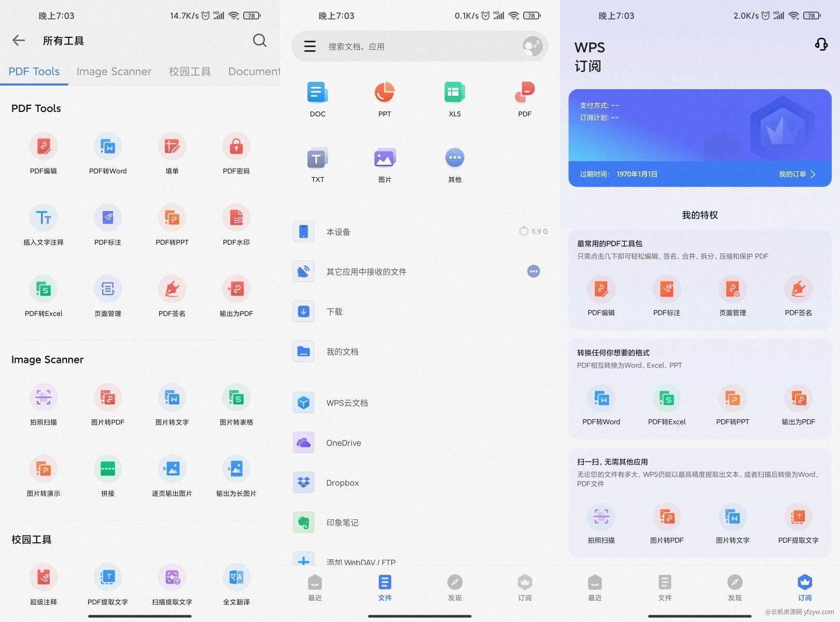Switch to the Document tab
This screenshot has width=840, height=622.
[x=254, y=72]
